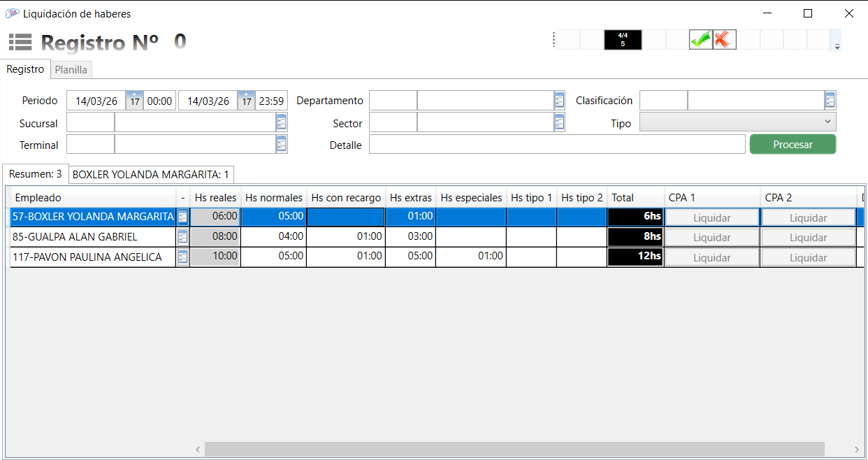Screen dimensions: 868x460
Task: Open Terminal lookup list icon
Action: click(x=282, y=145)
